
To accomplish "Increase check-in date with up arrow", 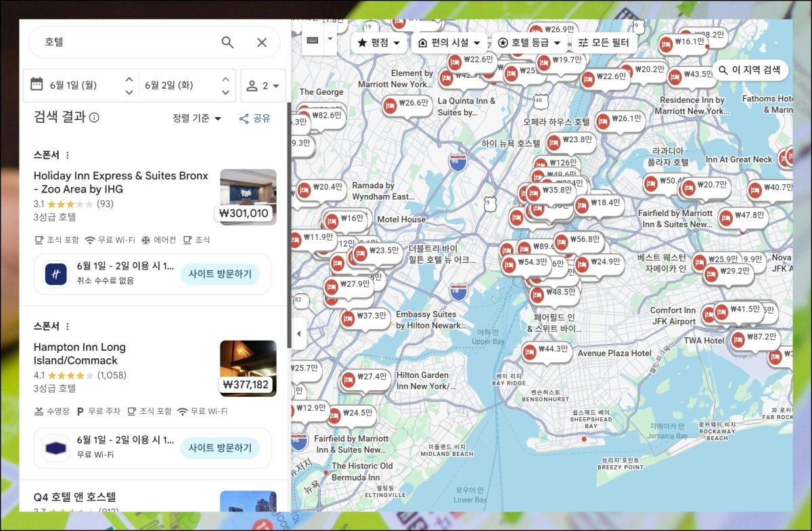I will tap(129, 79).
